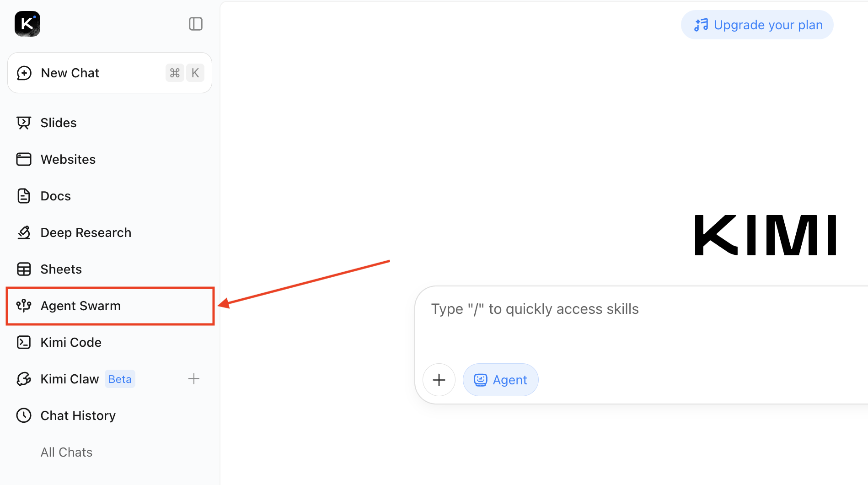Click the Sheets table icon

(24, 269)
